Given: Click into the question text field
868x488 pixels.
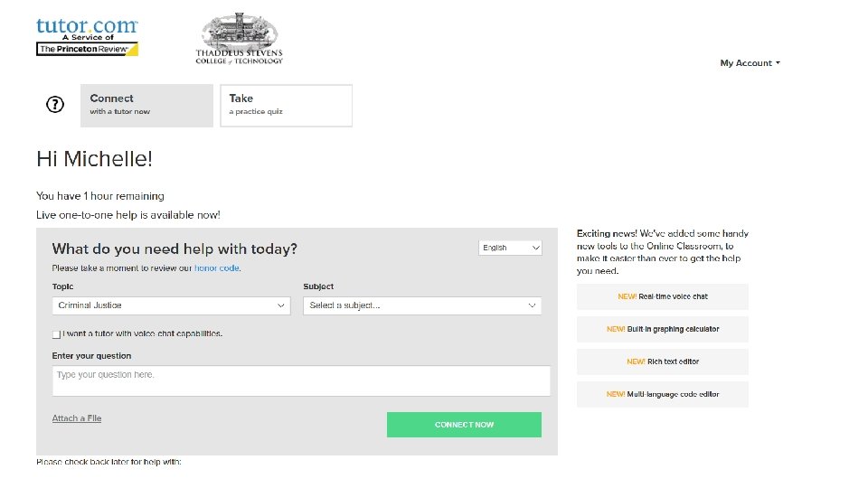Looking at the screenshot, I should click(301, 380).
